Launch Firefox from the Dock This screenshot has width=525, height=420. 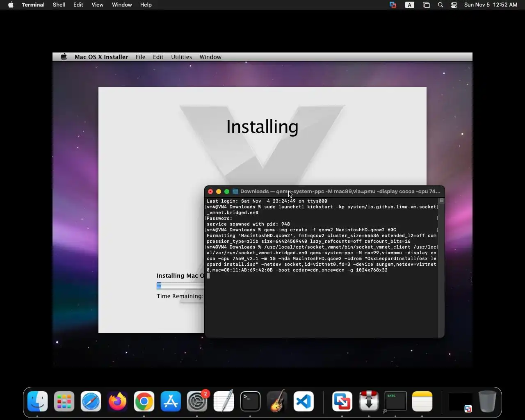(117, 401)
